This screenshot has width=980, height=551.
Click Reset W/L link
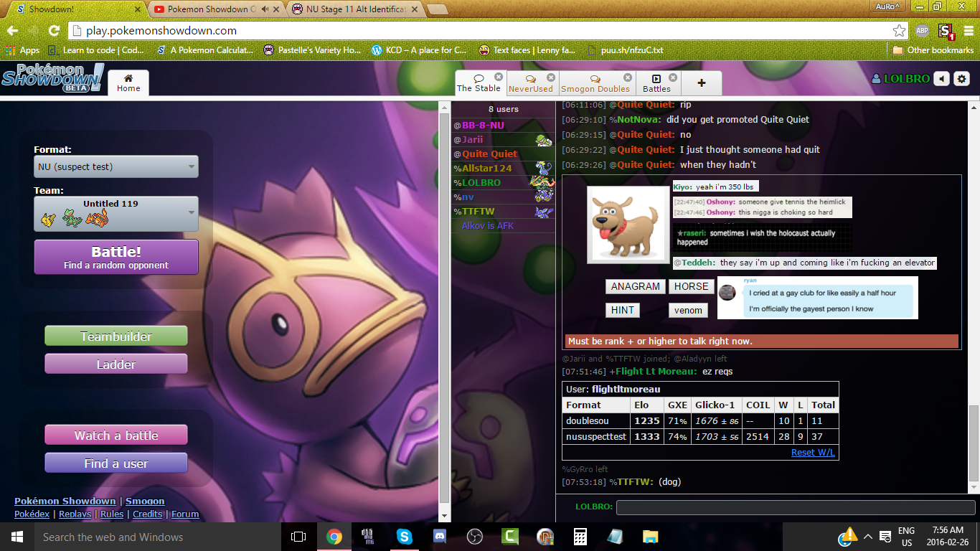point(813,453)
